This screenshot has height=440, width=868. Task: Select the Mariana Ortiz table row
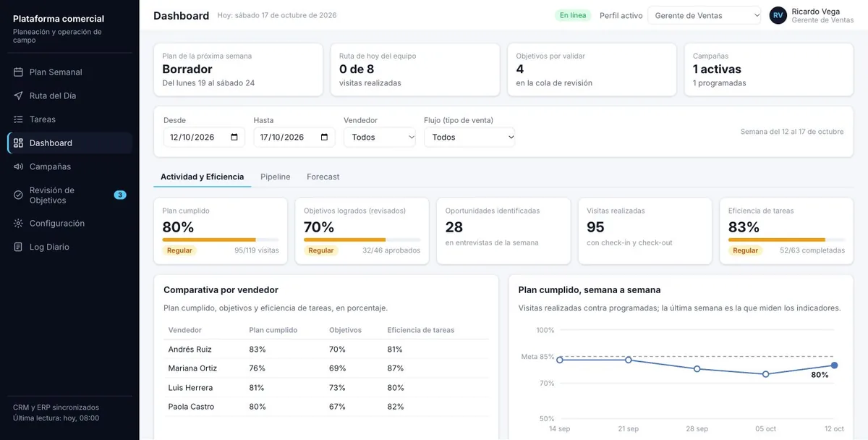tap(326, 368)
